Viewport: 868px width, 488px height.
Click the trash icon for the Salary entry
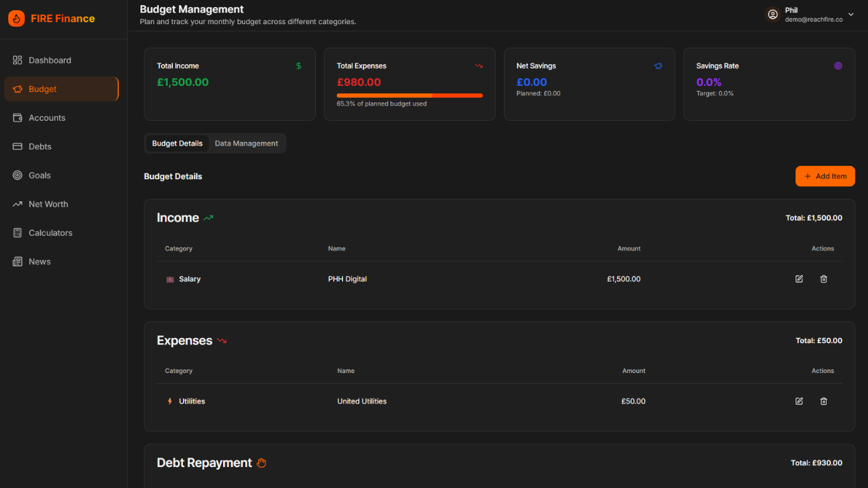click(824, 278)
